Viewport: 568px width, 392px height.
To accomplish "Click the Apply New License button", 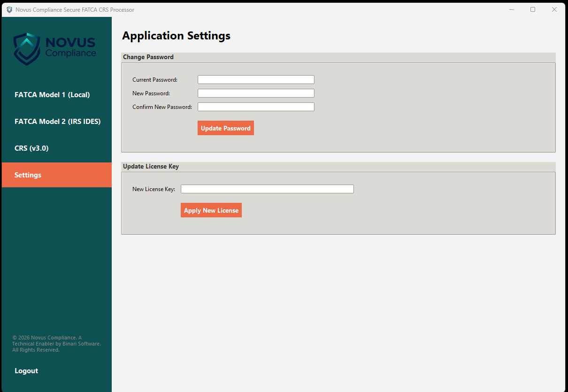I will click(x=211, y=210).
